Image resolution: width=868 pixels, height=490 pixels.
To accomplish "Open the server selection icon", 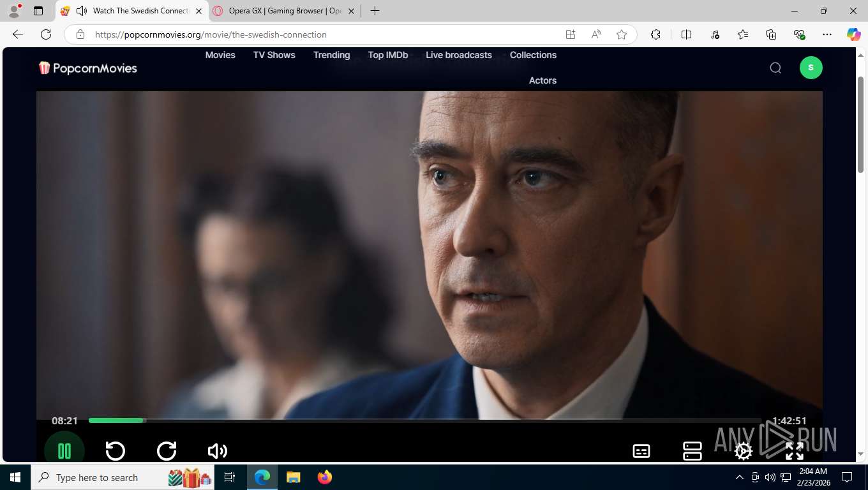I will [x=692, y=451].
